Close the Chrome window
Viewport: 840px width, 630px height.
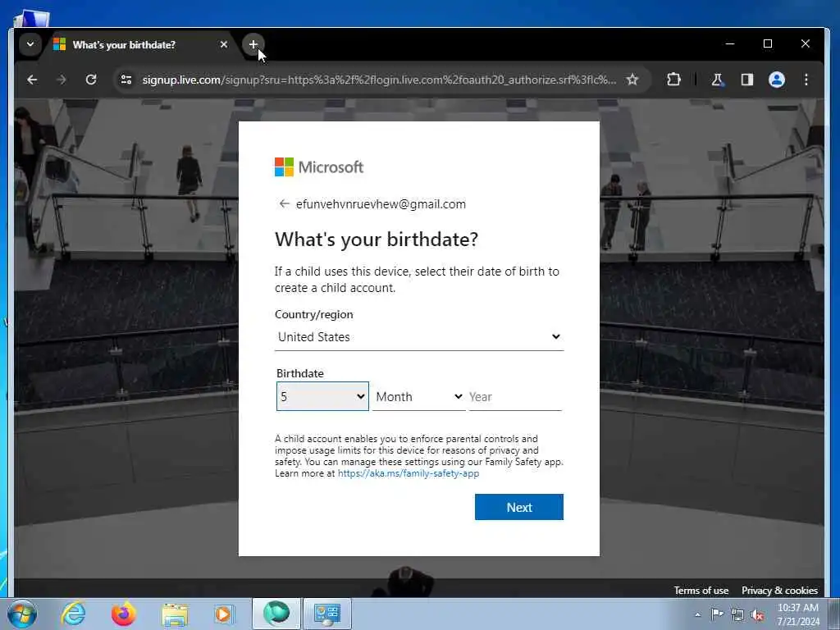coord(806,44)
